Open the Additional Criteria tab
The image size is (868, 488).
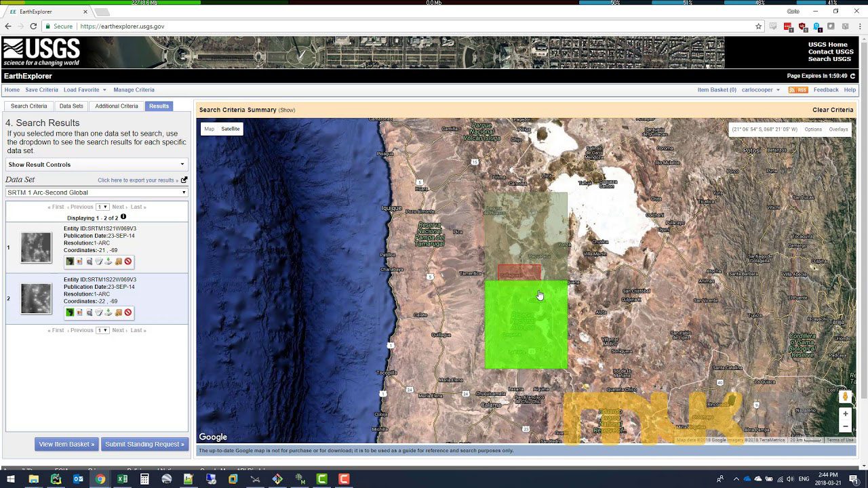pos(117,106)
